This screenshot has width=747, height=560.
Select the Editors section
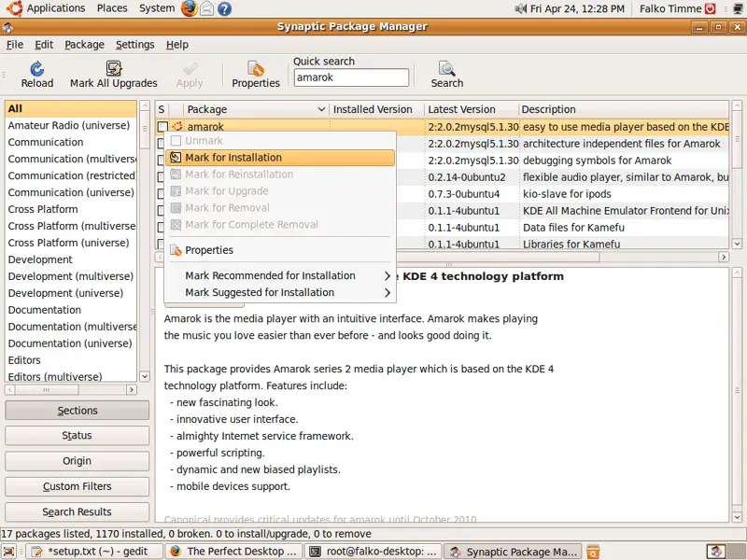pyautogui.click(x=71, y=360)
